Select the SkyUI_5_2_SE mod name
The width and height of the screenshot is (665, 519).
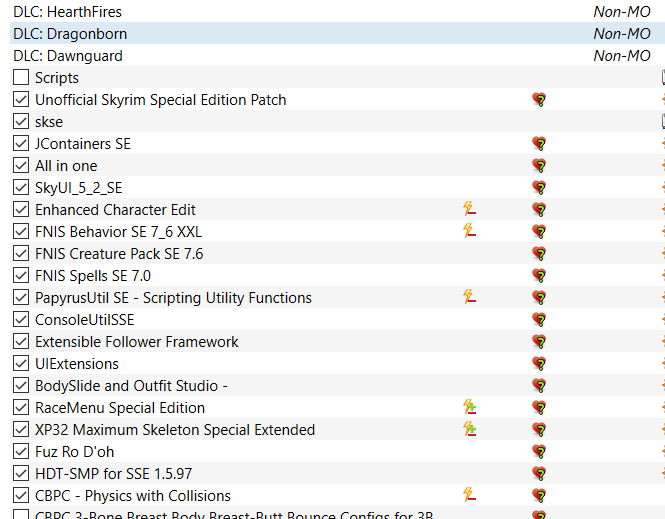[78, 188]
